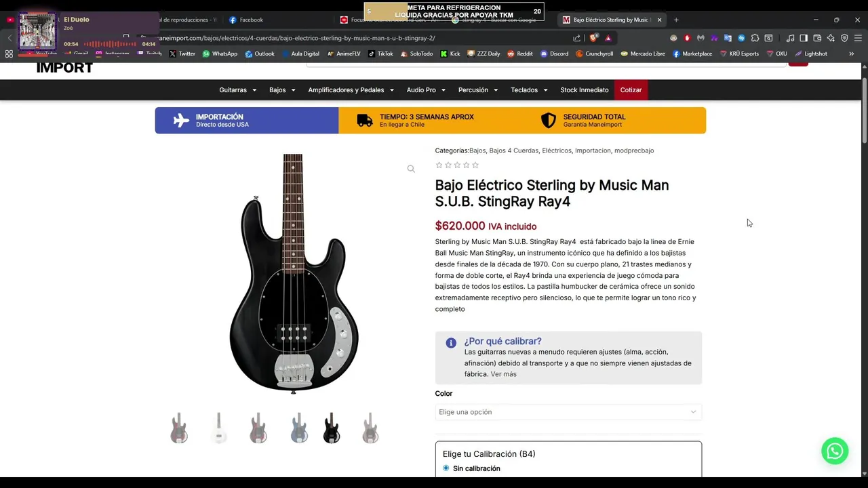Click the share page icon in address bar
868x488 pixels.
pyautogui.click(x=577, y=38)
